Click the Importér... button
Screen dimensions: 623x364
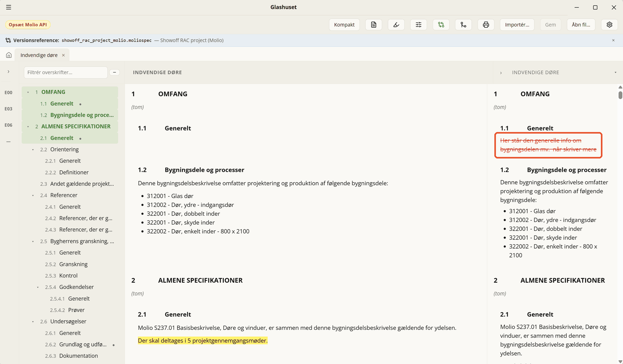pyautogui.click(x=517, y=25)
